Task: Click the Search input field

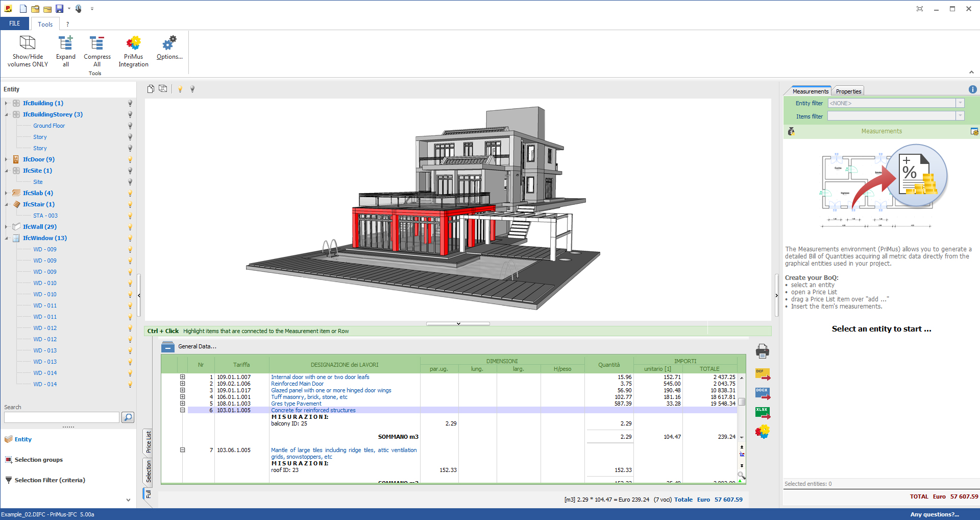Action: 62,417
